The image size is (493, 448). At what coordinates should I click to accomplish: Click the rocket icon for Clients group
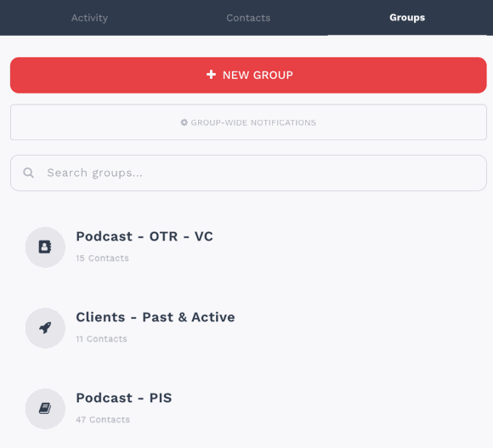pyautogui.click(x=45, y=328)
